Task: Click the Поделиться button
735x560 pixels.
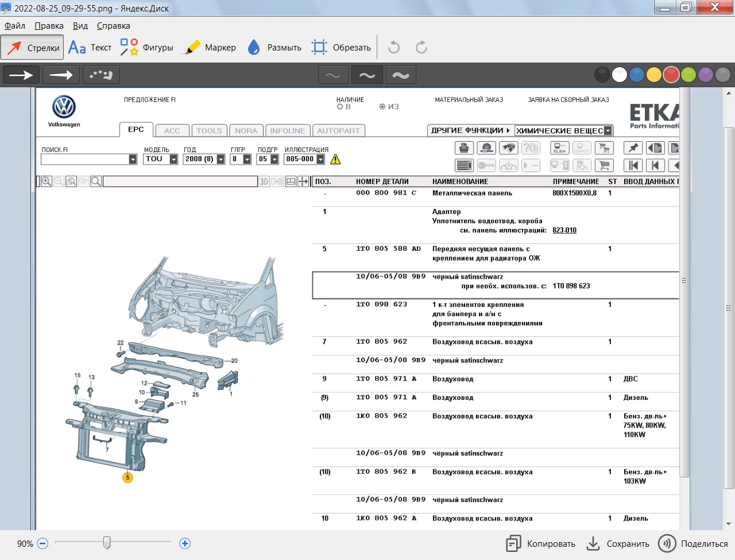Action: pos(694,544)
